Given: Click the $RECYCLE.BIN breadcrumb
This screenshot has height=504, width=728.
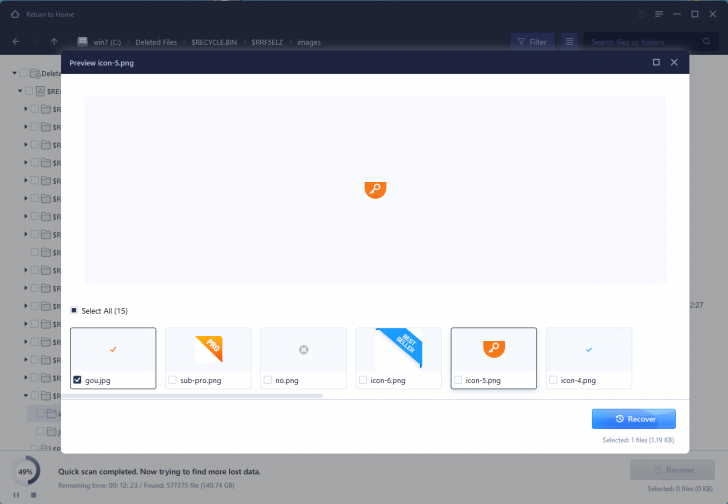Looking at the screenshot, I should pyautogui.click(x=214, y=42).
